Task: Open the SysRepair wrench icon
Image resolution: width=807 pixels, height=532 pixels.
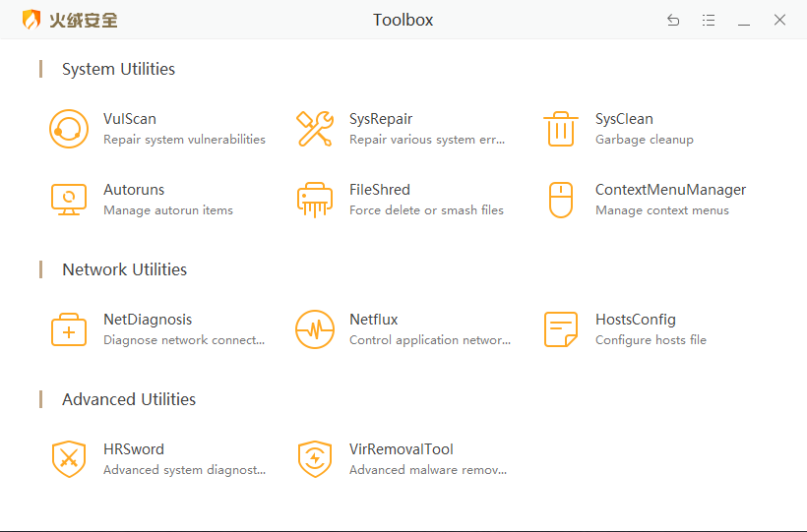Action: coord(315,129)
